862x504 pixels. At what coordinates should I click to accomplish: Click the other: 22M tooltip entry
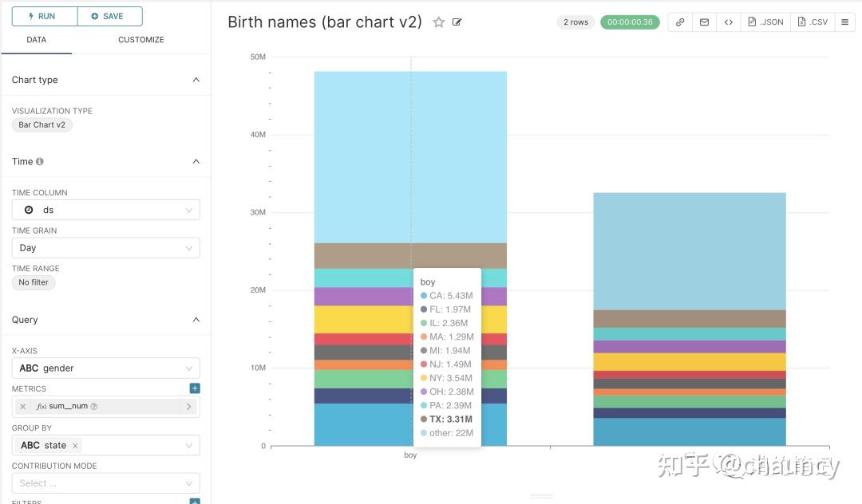point(446,433)
